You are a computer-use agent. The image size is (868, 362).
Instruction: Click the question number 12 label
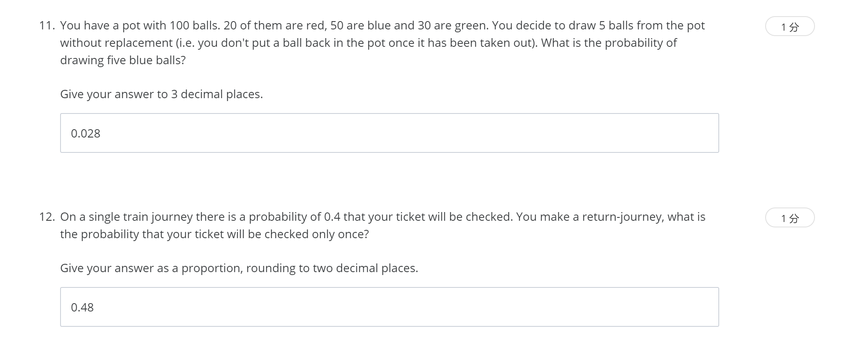pyautogui.click(x=47, y=217)
